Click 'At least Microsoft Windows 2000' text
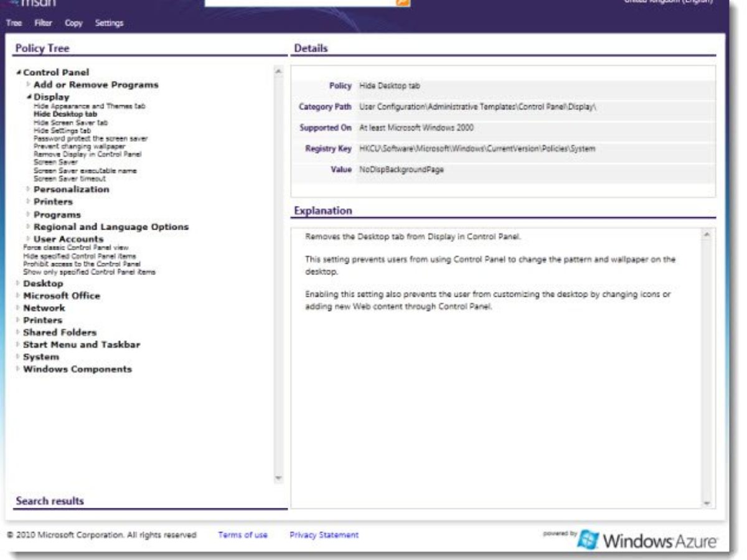The height and width of the screenshot is (560, 747). pyautogui.click(x=416, y=128)
